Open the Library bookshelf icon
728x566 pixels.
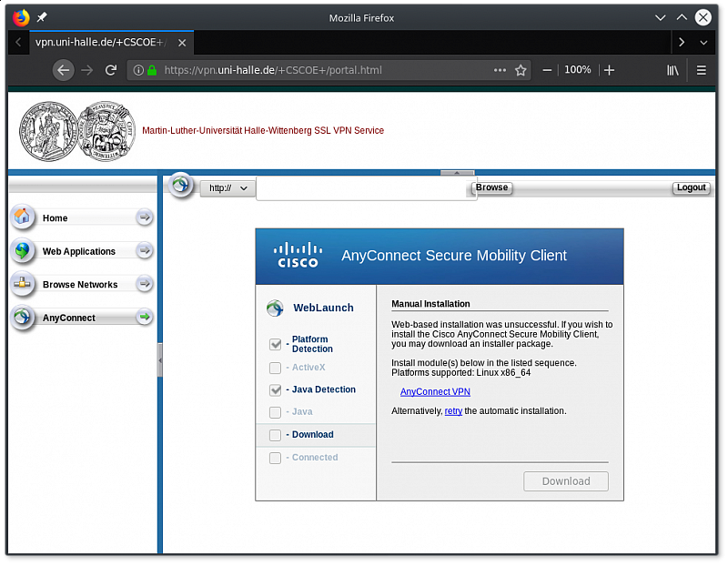click(672, 70)
